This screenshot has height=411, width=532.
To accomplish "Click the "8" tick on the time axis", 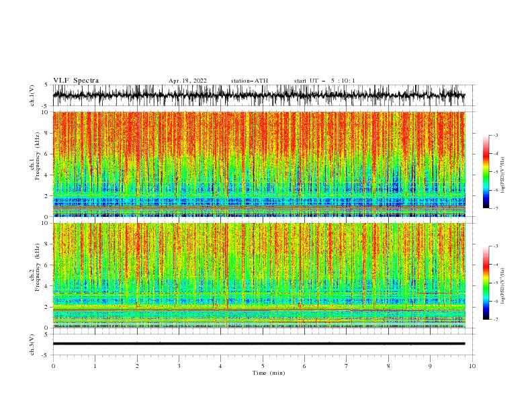I will (x=388, y=366).
